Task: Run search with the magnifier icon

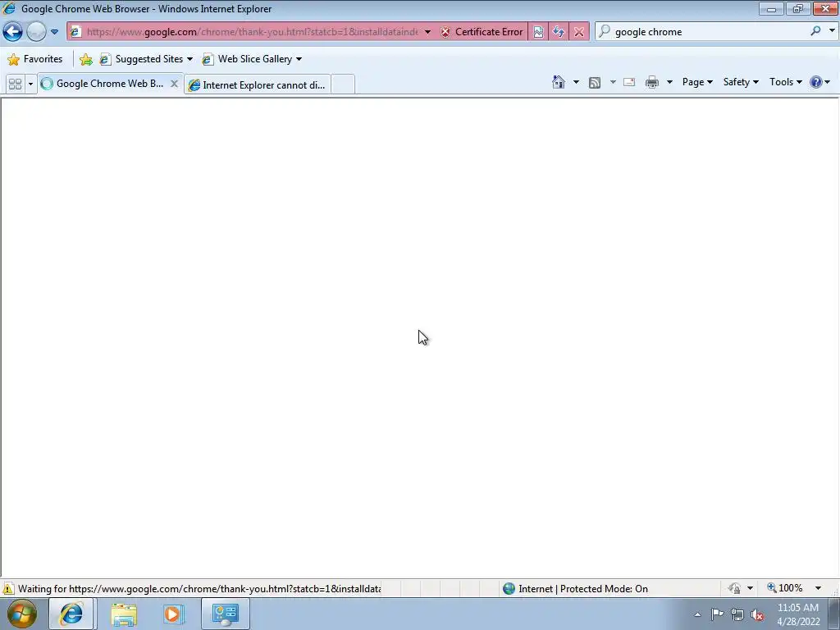Action: tap(815, 31)
